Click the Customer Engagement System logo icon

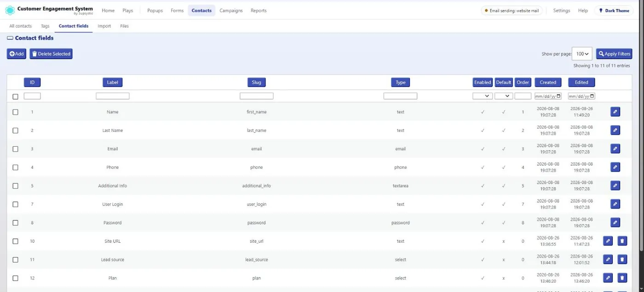(x=10, y=10)
